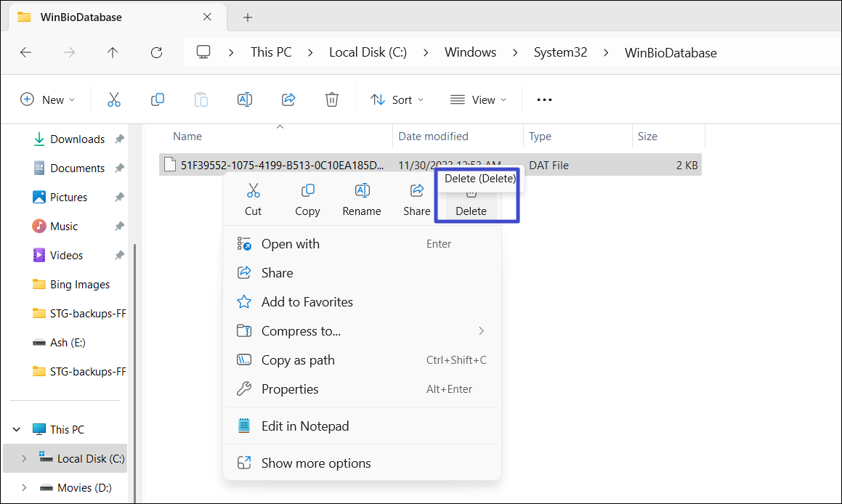
Task: Open the View dropdown
Action: [x=478, y=99]
